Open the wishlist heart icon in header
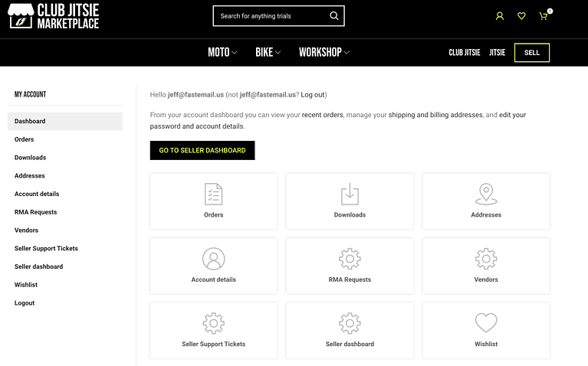Image resolution: width=588 pixels, height=366 pixels. (521, 16)
